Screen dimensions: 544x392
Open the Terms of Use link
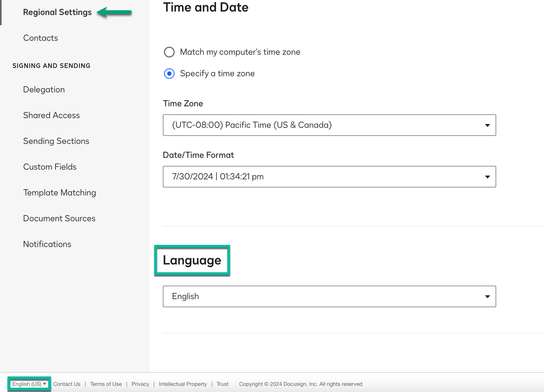106,384
